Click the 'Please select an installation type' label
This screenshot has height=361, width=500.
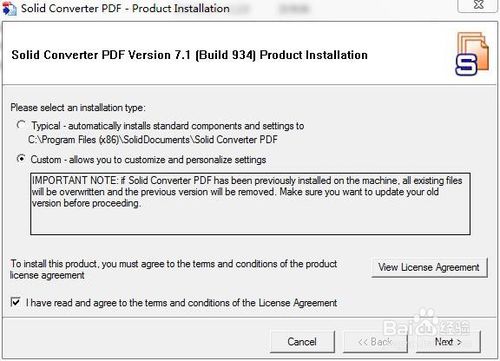(78, 108)
